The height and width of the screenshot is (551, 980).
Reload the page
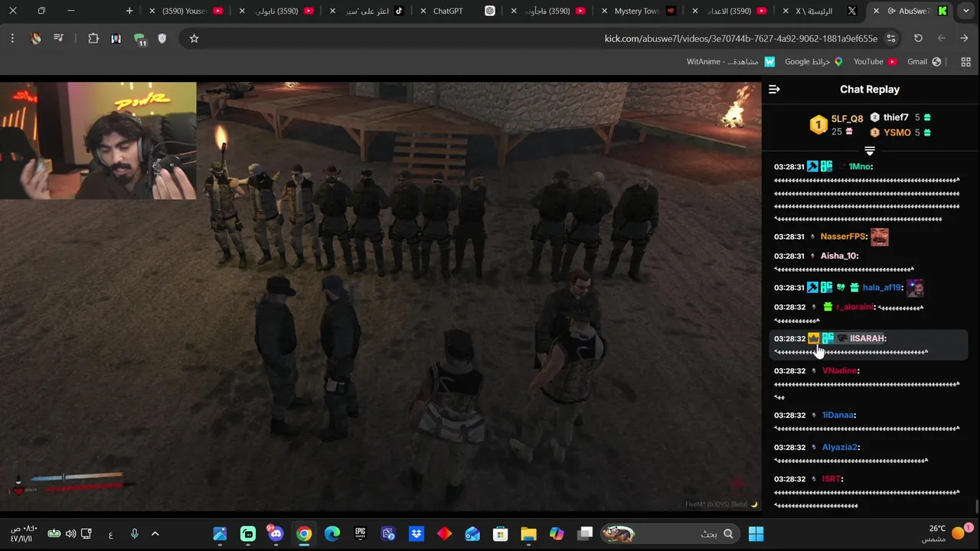pyautogui.click(x=918, y=38)
